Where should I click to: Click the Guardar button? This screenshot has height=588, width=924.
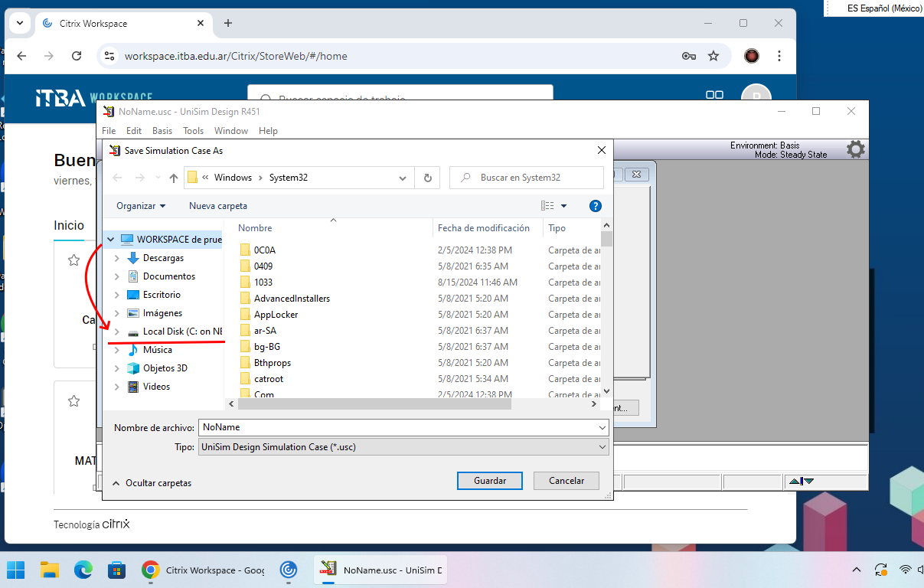point(489,481)
